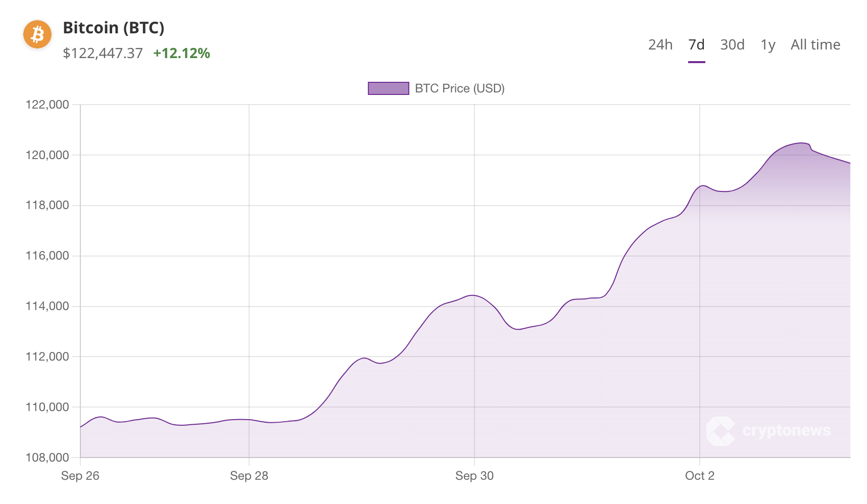The image size is (867, 504).
Task: Click the +12.12% change percentage
Action: (x=181, y=53)
